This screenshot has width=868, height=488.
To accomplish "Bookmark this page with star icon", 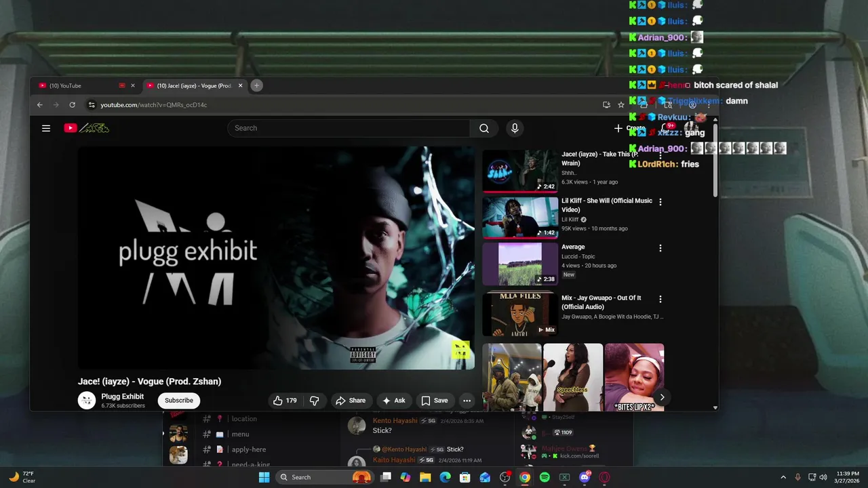I will pos(621,105).
